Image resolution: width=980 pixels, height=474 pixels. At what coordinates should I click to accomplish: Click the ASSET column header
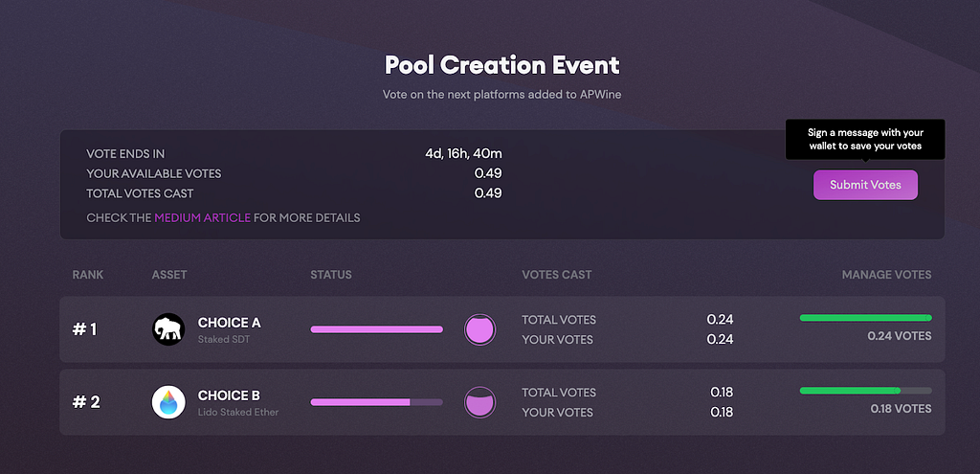coord(169,275)
